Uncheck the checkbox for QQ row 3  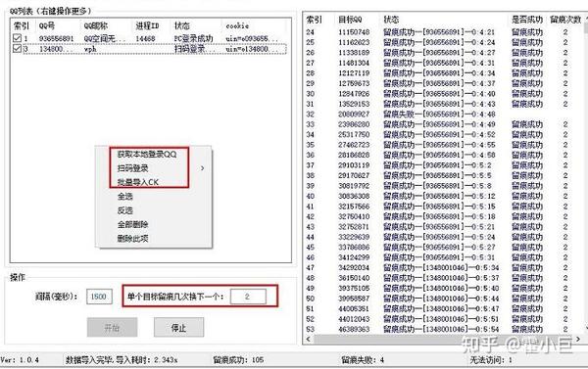(x=17, y=48)
